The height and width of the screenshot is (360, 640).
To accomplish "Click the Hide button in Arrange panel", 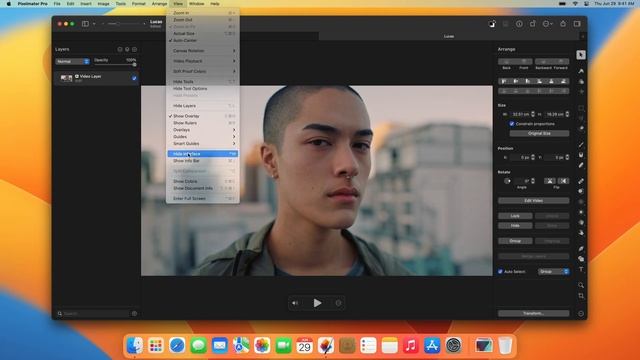I will point(515,225).
